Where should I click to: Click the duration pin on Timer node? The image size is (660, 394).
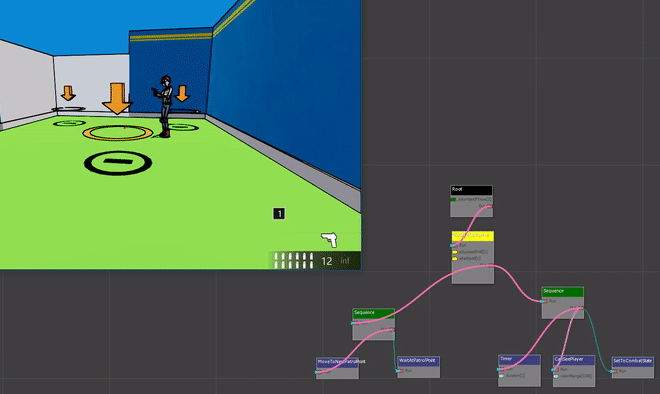501,376
